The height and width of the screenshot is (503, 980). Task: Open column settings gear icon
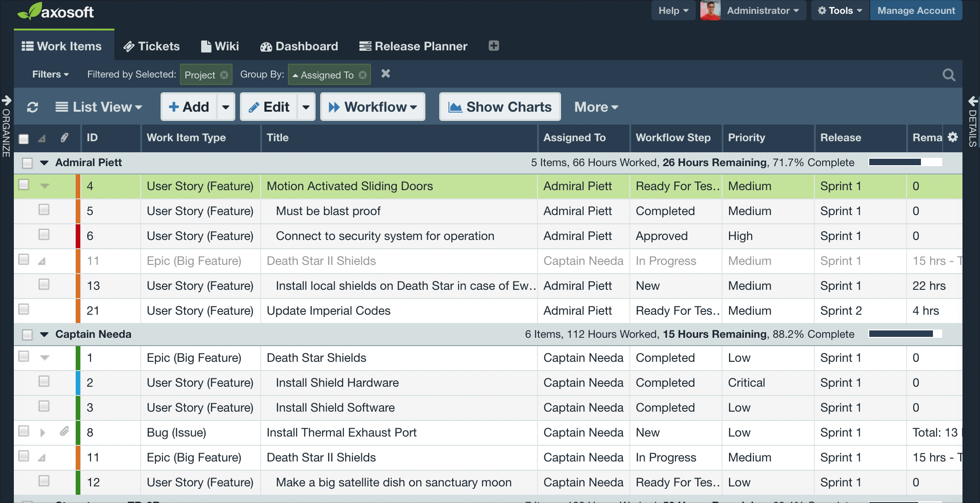point(953,137)
